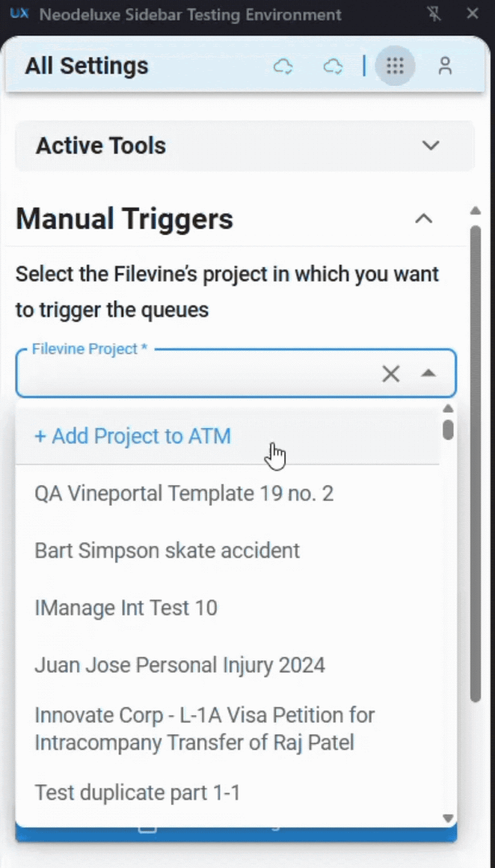The image size is (495, 868).
Task: Click the UX logo in title bar
Action: pyautogui.click(x=19, y=14)
